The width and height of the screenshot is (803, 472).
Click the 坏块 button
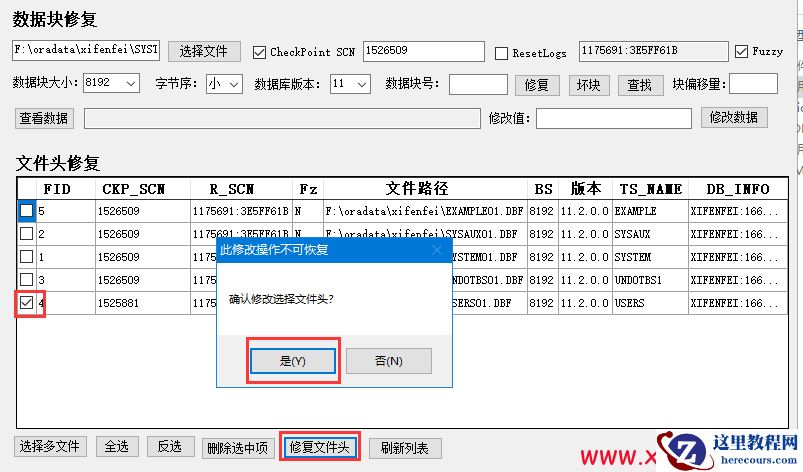(589, 85)
